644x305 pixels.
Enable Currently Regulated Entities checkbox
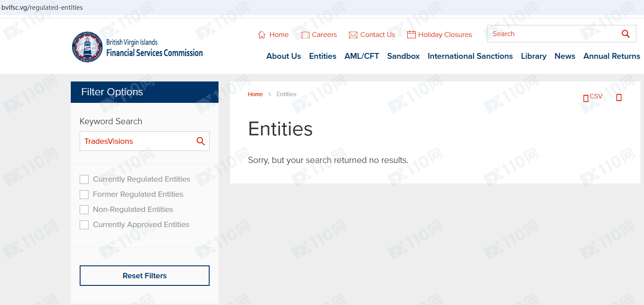[84, 179]
